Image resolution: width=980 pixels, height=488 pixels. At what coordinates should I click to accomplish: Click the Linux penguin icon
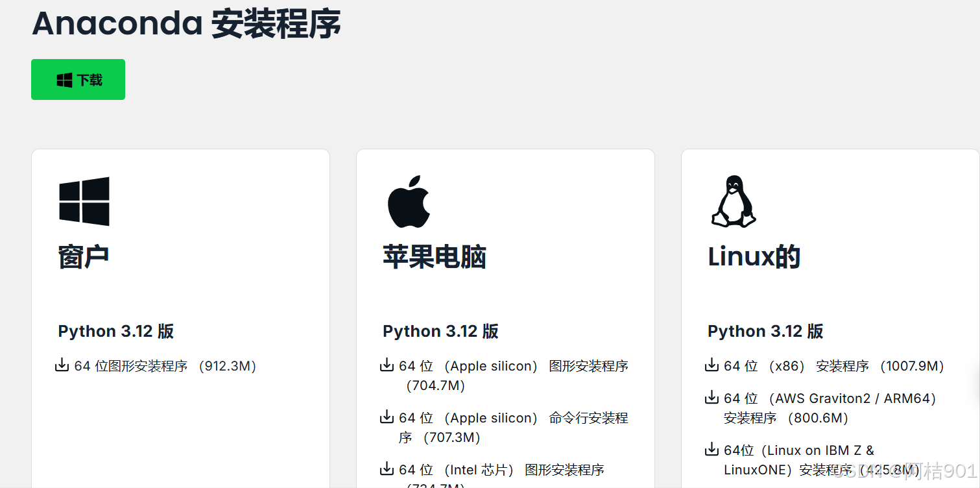click(734, 201)
